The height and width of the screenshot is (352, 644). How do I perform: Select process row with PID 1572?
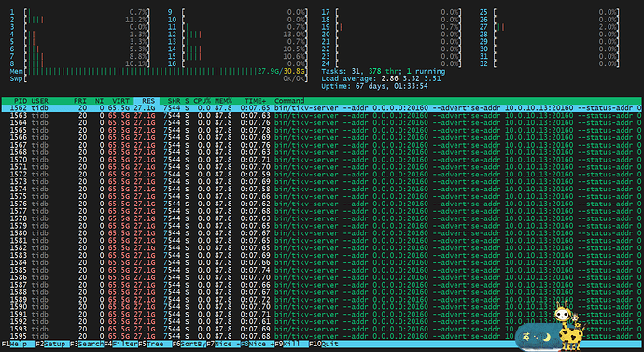[322, 175]
